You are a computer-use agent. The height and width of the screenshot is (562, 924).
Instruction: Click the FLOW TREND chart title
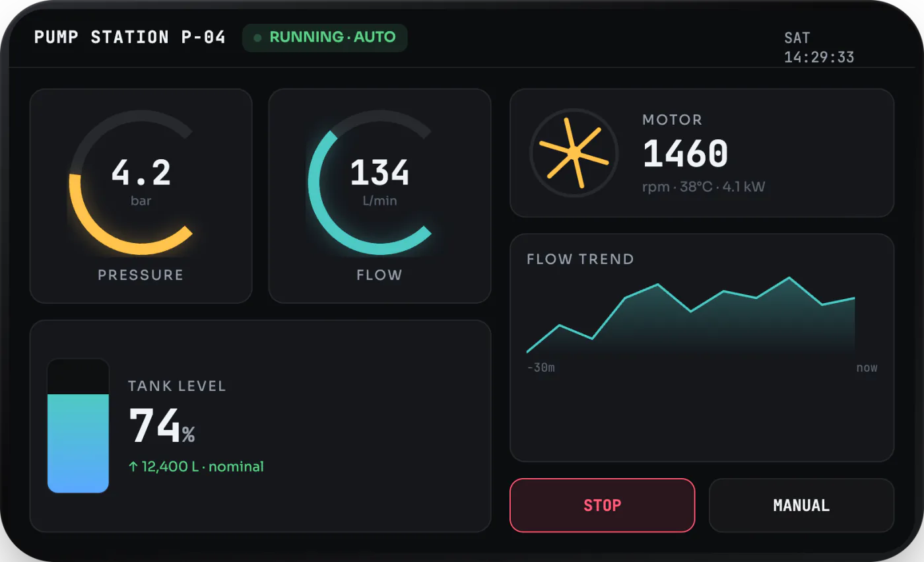tap(580, 259)
